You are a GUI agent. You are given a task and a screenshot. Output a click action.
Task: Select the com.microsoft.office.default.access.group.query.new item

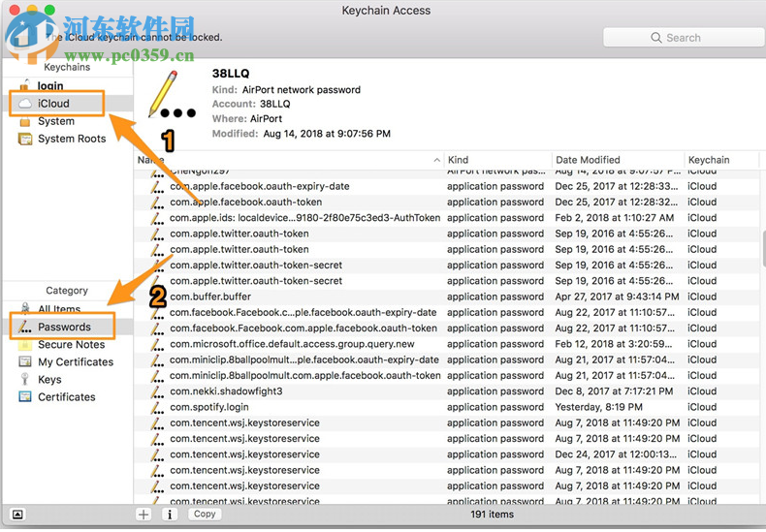(x=446, y=344)
